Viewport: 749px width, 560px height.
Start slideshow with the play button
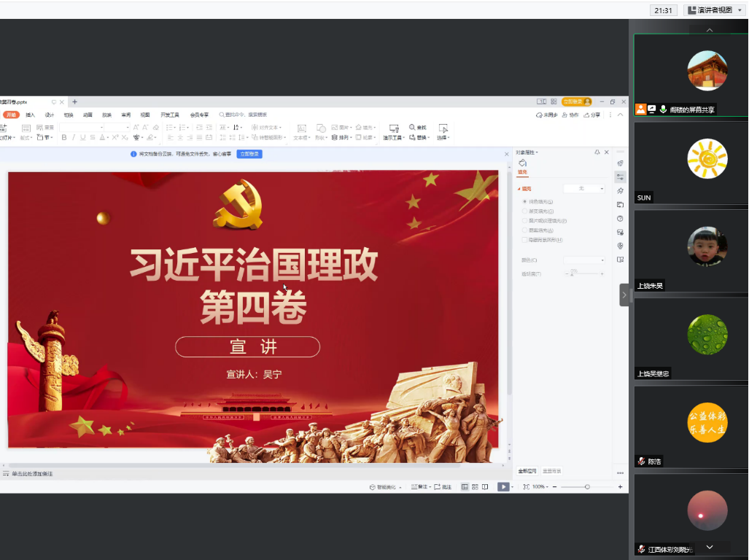click(503, 486)
